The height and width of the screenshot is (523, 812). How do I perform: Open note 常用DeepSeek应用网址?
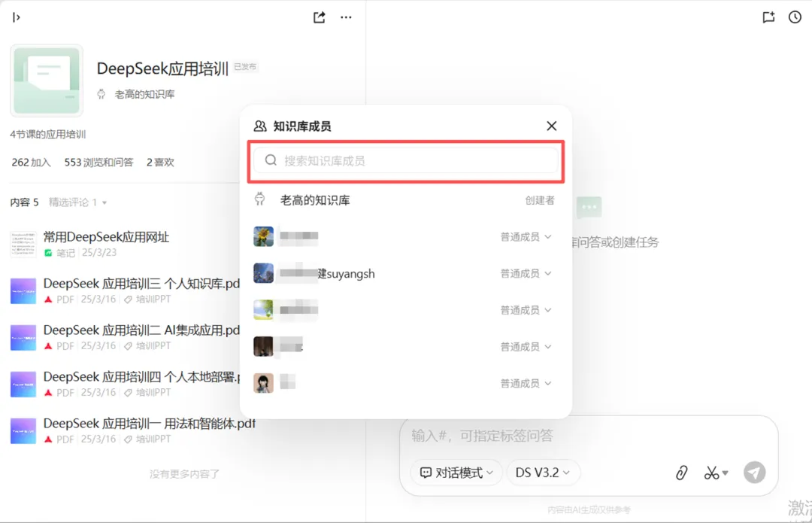click(x=106, y=237)
